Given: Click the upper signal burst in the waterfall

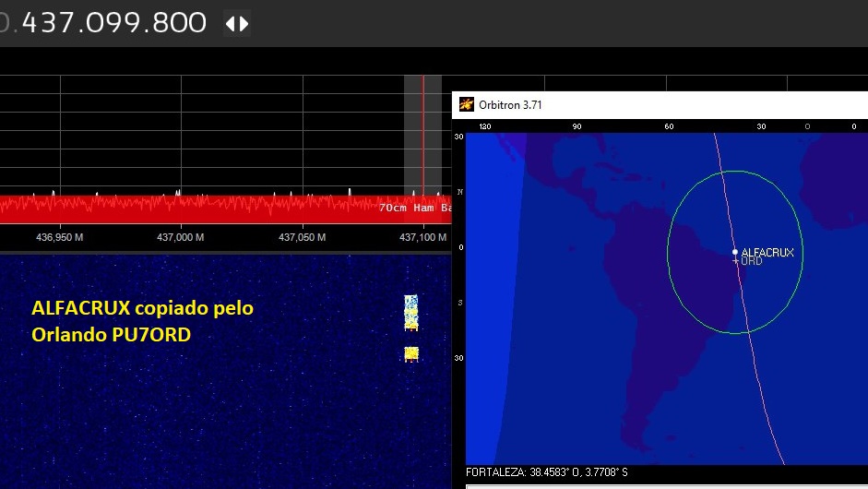Looking at the screenshot, I should pyautogui.click(x=410, y=313).
